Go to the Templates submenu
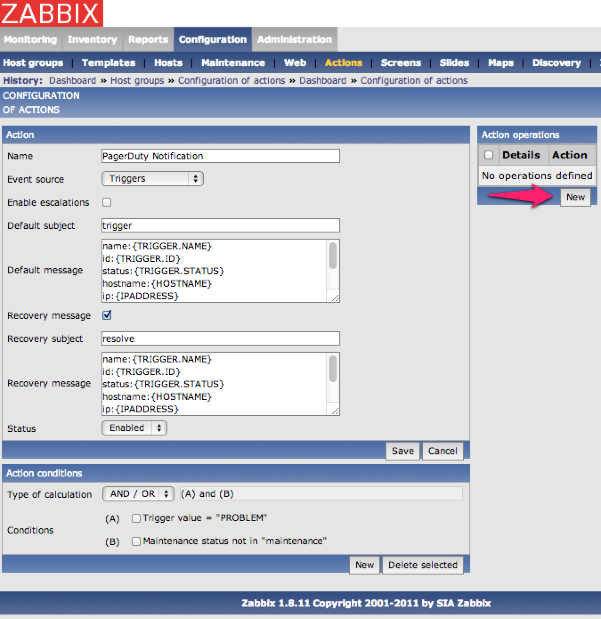The width and height of the screenshot is (601, 619). point(108,63)
